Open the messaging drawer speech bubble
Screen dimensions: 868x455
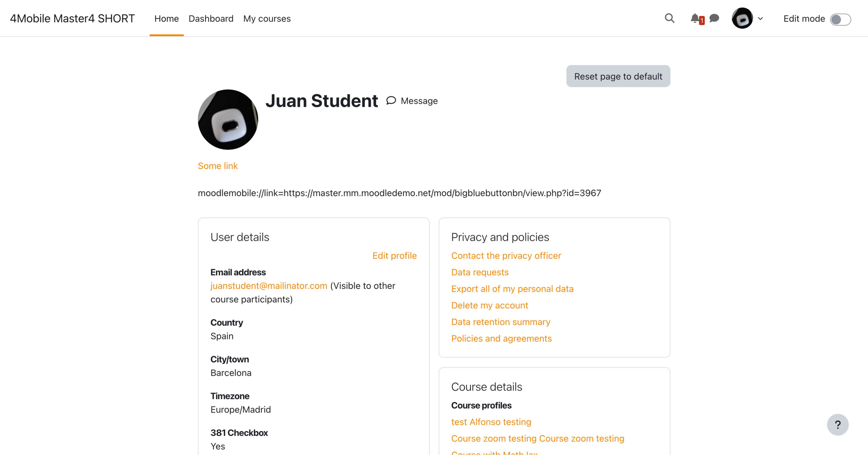point(714,18)
